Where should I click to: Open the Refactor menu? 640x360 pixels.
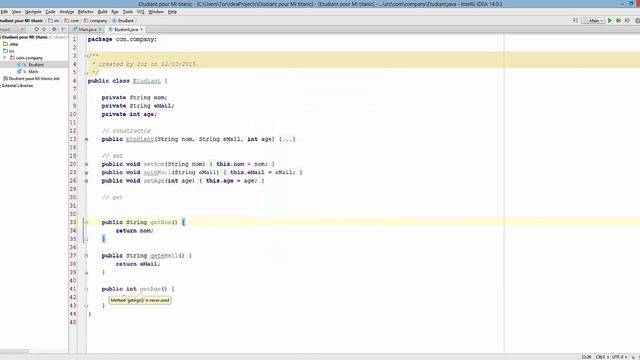(x=86, y=12)
